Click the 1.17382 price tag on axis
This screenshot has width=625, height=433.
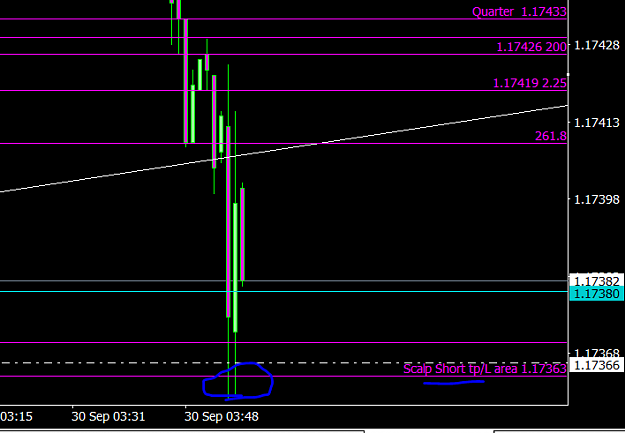point(597,281)
